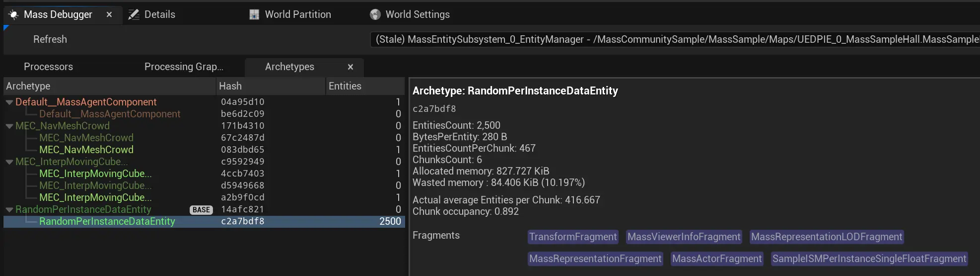Click the MassViewerInfoFragment tag
Screen dimensions: 980x276
[684, 237]
